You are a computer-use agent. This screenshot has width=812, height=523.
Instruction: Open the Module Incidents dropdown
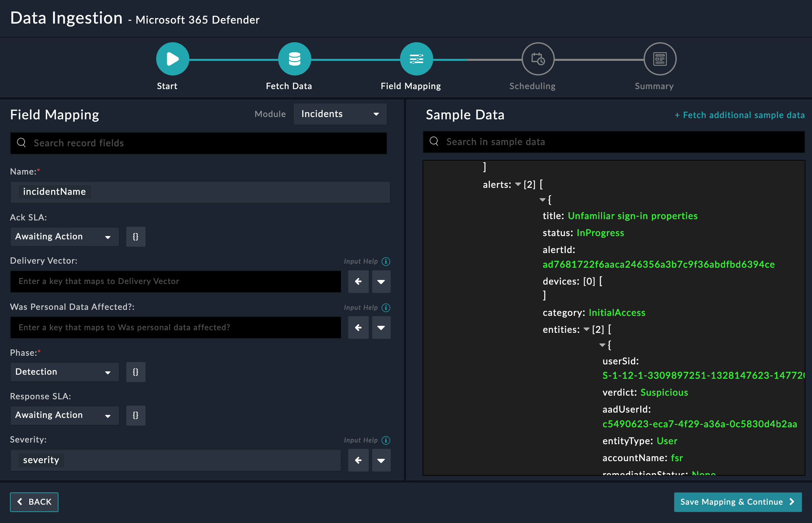pyautogui.click(x=340, y=114)
